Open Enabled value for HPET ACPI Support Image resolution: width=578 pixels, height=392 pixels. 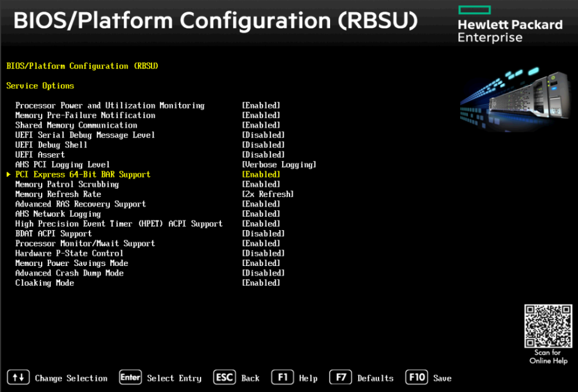[x=261, y=224]
